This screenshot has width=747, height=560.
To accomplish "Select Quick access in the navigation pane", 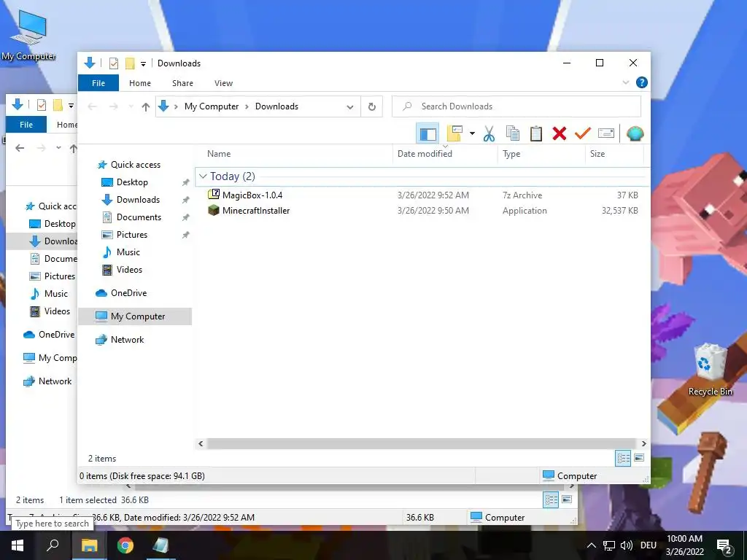I will (135, 165).
